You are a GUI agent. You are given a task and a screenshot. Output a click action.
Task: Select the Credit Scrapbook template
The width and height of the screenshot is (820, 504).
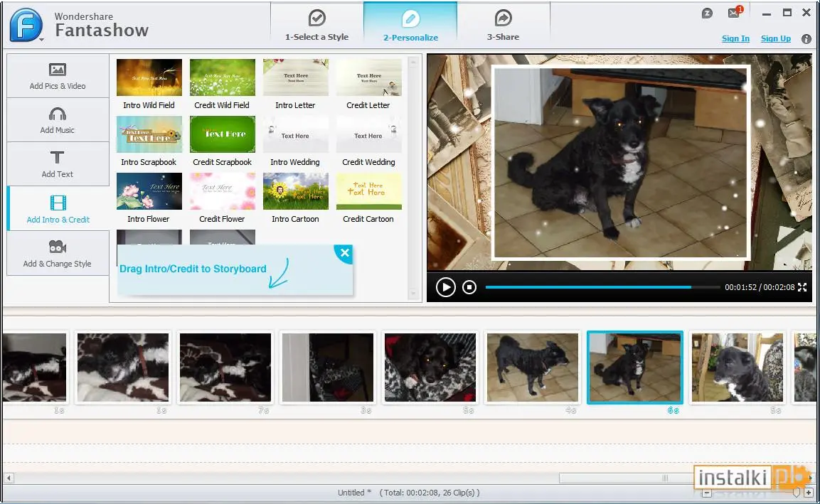(x=223, y=141)
